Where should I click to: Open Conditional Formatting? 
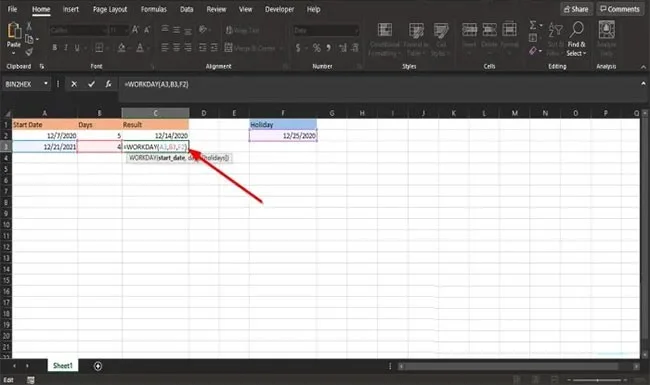(x=385, y=40)
